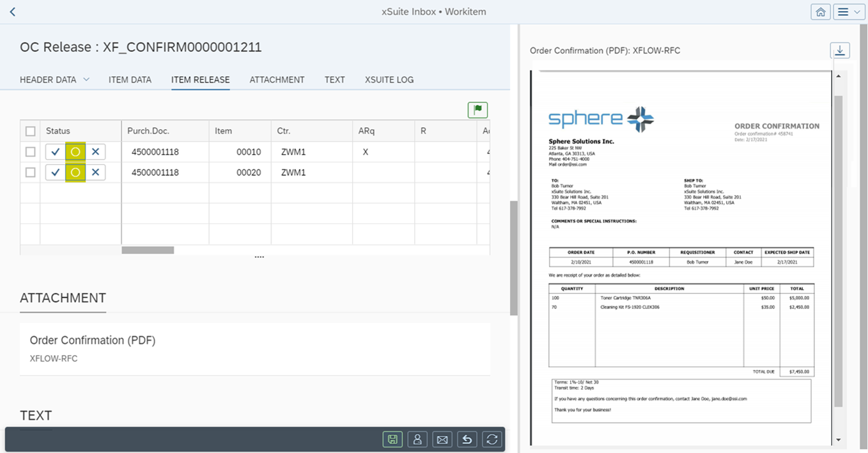Open the substitute user icon in bottom toolbar
The width and height of the screenshot is (868, 453).
coord(417,439)
